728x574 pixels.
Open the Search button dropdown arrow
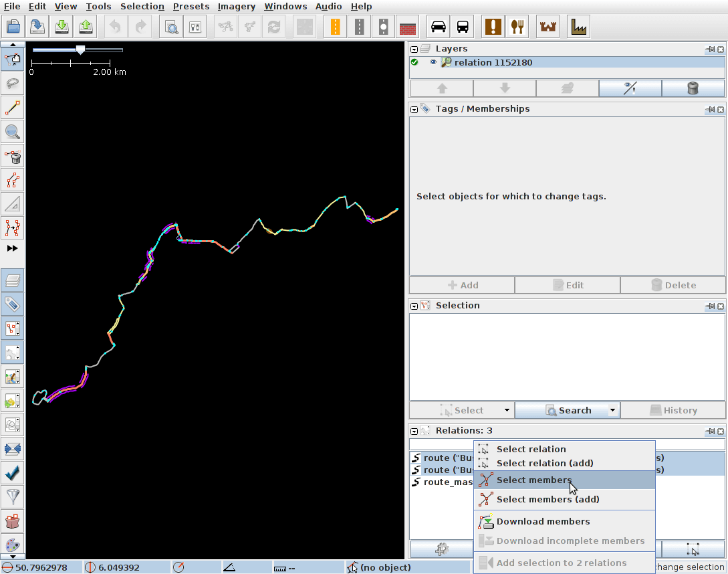(x=612, y=410)
